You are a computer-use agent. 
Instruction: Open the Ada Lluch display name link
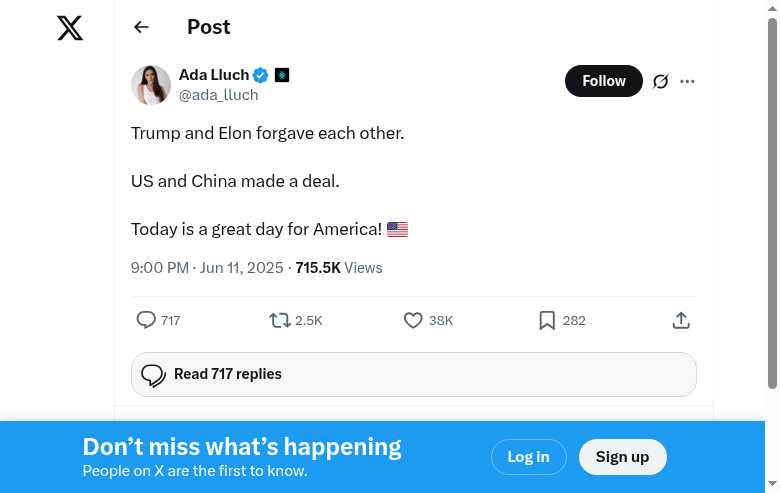tap(213, 75)
